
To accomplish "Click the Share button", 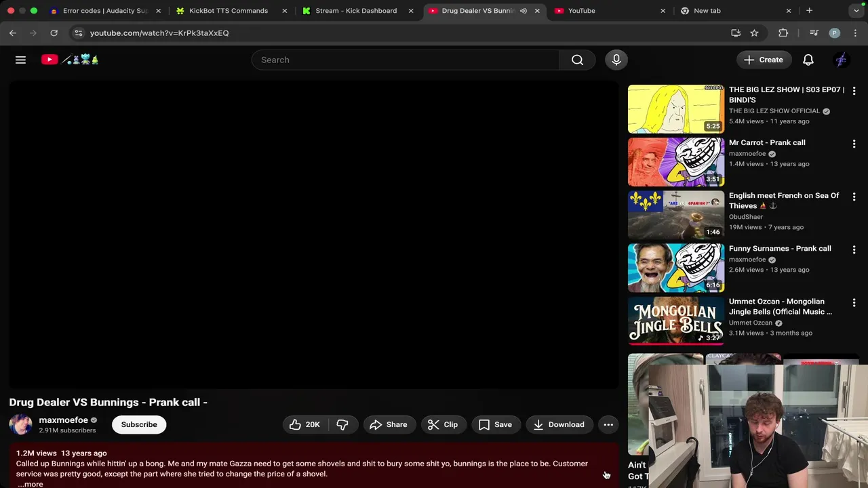I will (x=389, y=424).
